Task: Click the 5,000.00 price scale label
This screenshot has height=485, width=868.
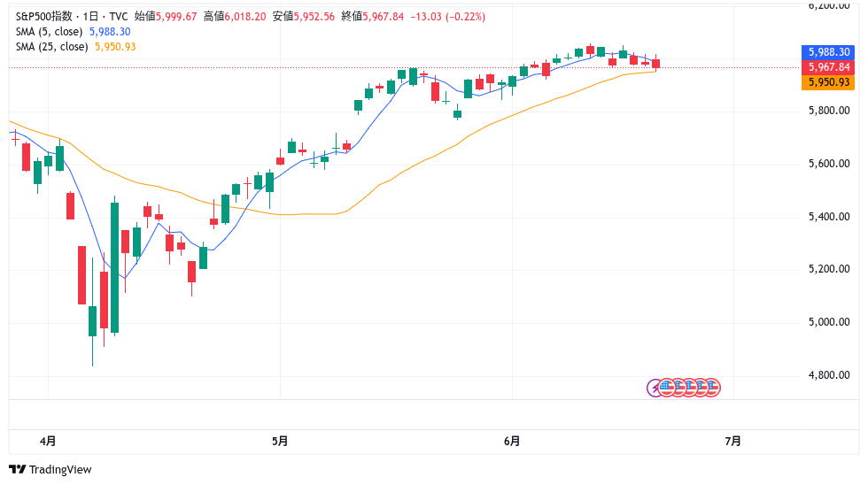Action: [x=829, y=322]
